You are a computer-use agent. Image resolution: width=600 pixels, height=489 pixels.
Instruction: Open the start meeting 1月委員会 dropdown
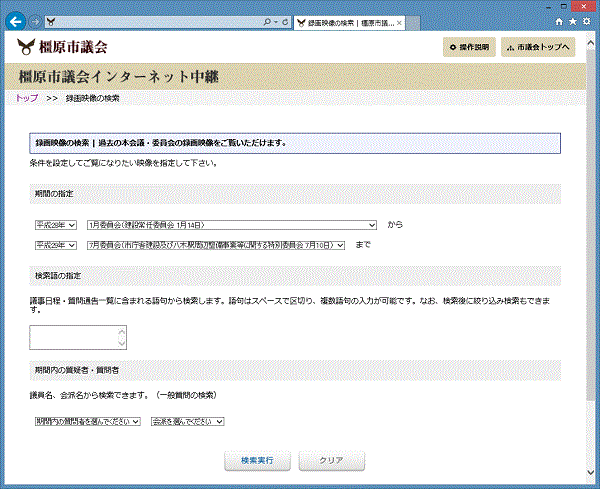pyautogui.click(x=232, y=225)
